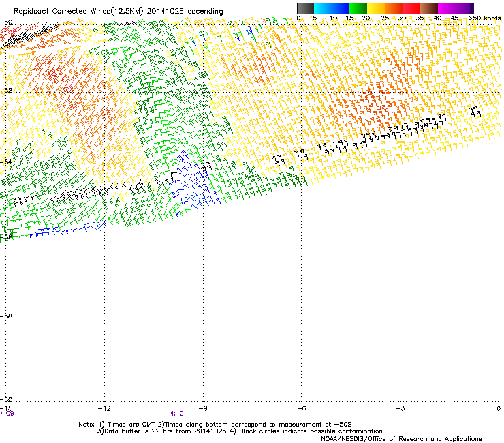
Task: Click the cyan-blue 5-15 knots legend segment
Action: (x=332, y=8)
